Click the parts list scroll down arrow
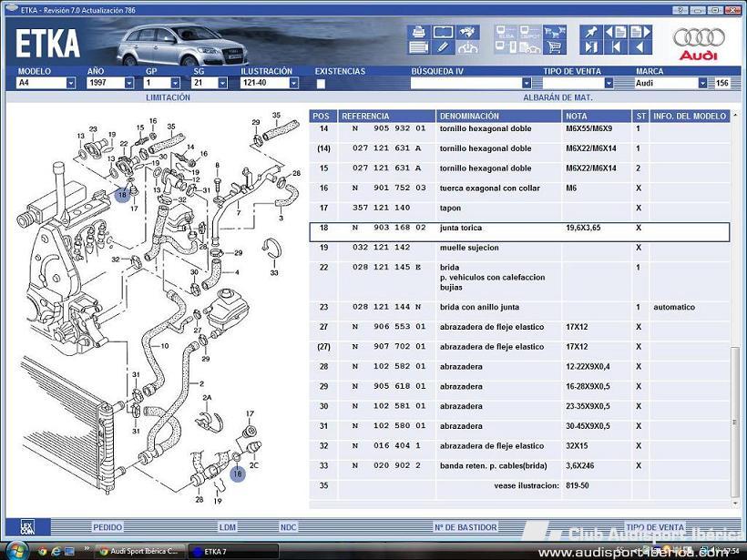The height and width of the screenshot is (560, 747). [x=734, y=503]
